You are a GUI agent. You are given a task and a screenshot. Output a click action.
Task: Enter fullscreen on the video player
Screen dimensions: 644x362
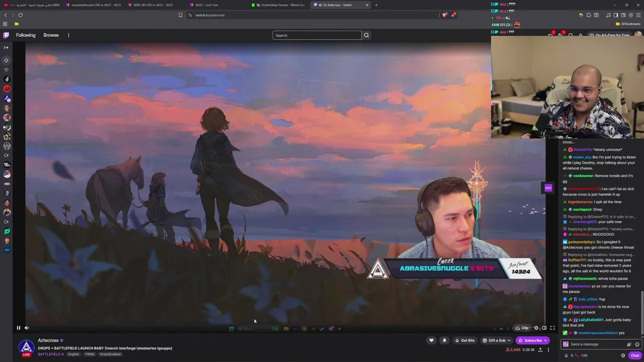[x=552, y=328]
